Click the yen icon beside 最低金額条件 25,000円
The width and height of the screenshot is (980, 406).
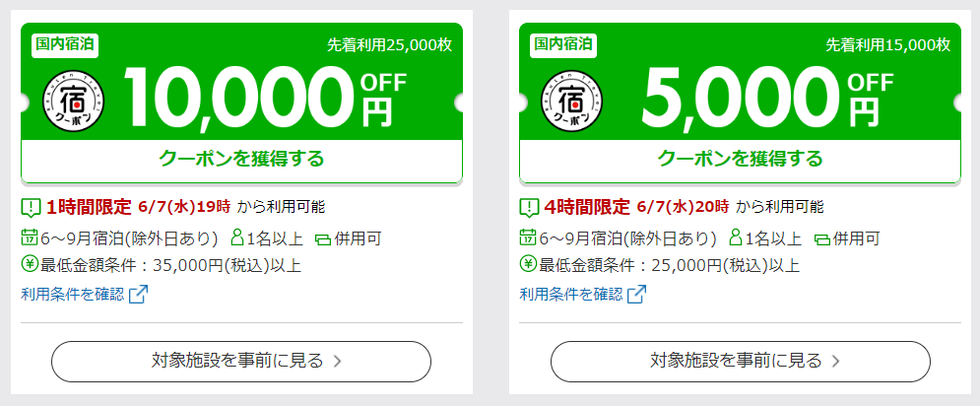(x=528, y=264)
